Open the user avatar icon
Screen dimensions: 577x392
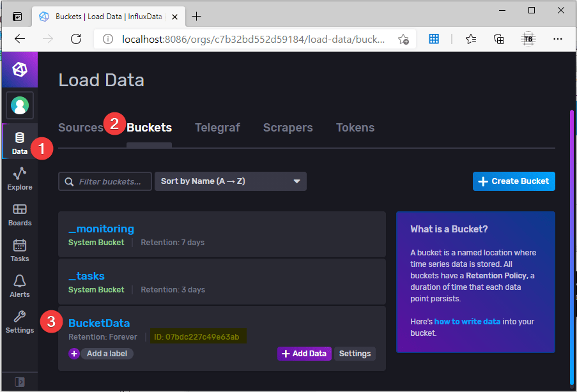(x=20, y=105)
